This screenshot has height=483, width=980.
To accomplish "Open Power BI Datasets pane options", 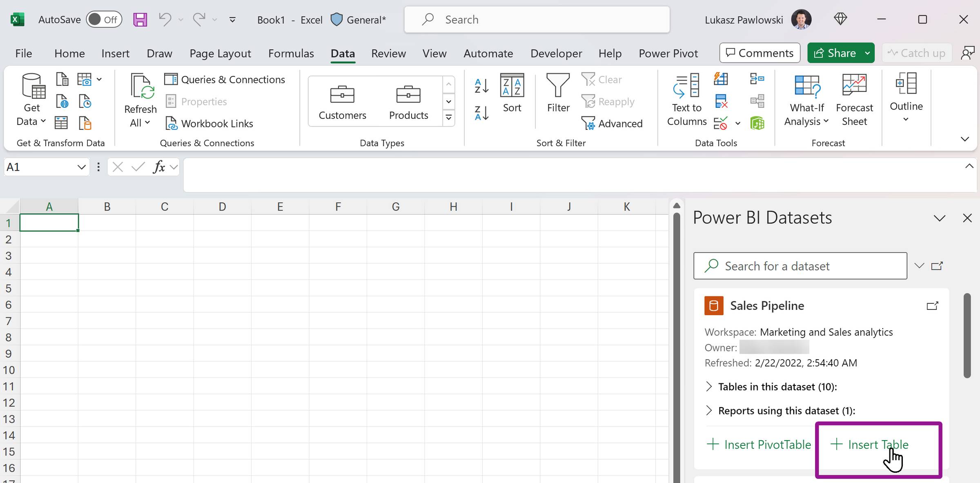I will click(940, 218).
